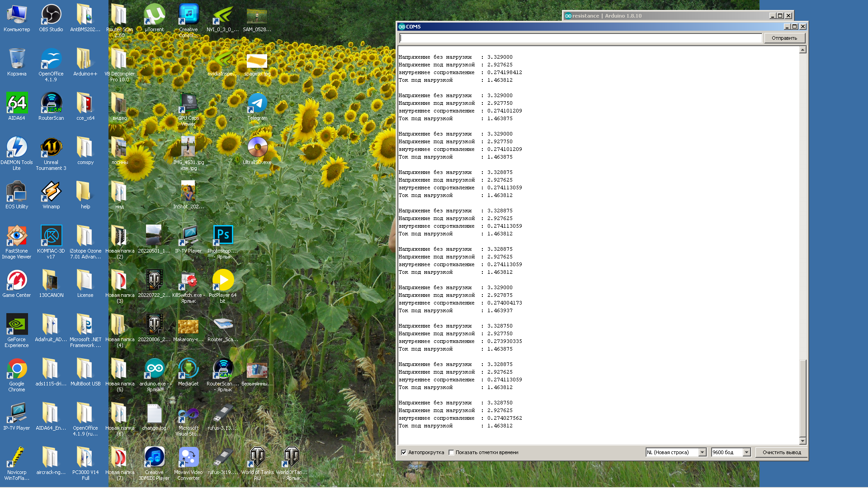868x488 pixels.
Task: Click the serial monitor input field
Action: pos(580,38)
